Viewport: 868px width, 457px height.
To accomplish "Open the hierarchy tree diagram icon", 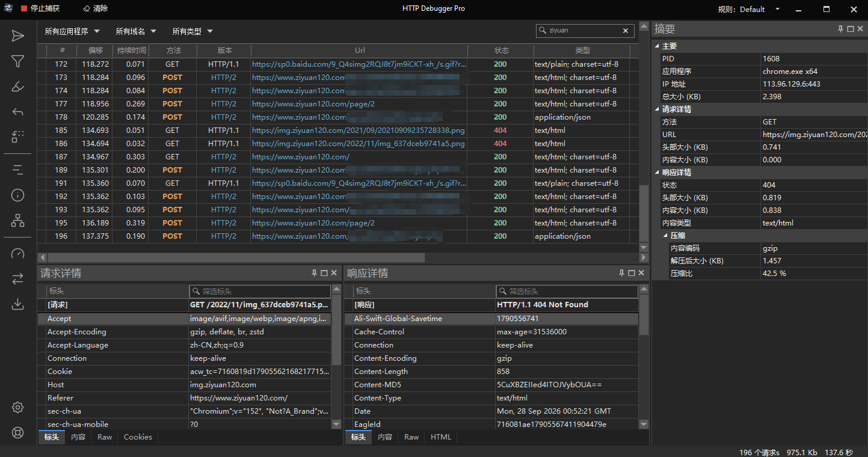I will click(18, 220).
